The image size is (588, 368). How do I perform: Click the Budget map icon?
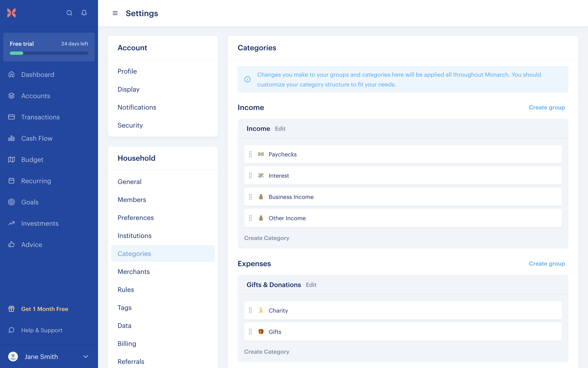(11, 159)
